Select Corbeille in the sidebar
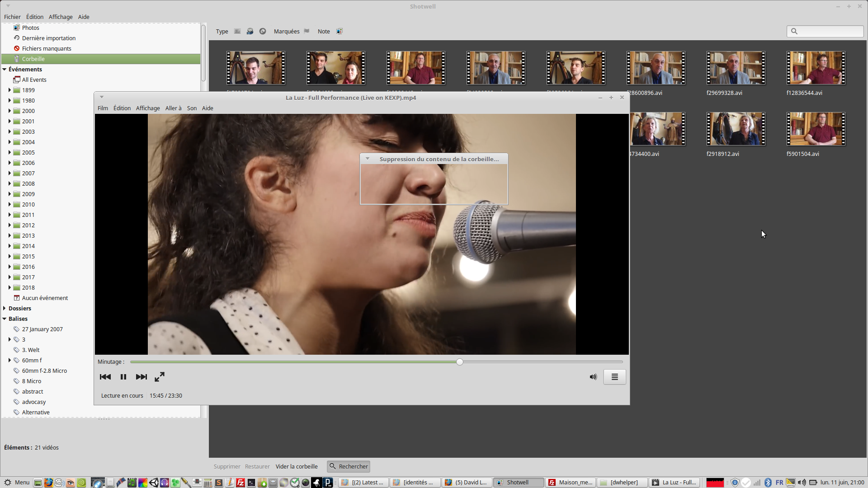This screenshot has height=488, width=868. [x=33, y=59]
